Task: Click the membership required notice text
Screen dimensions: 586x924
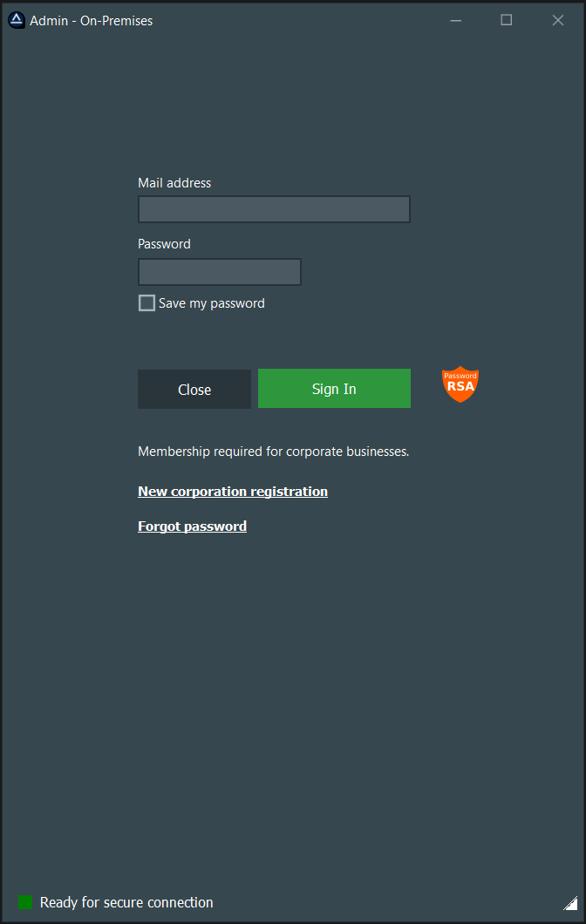Action: [273, 451]
